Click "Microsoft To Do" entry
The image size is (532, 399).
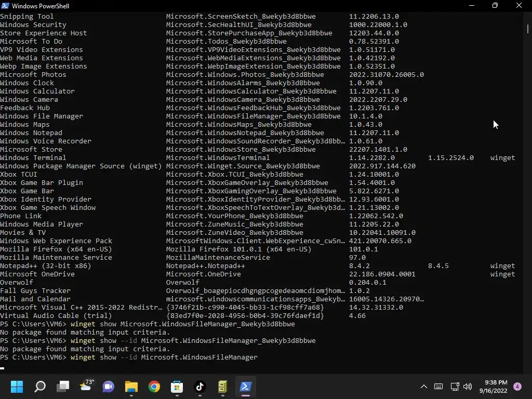coord(31,42)
